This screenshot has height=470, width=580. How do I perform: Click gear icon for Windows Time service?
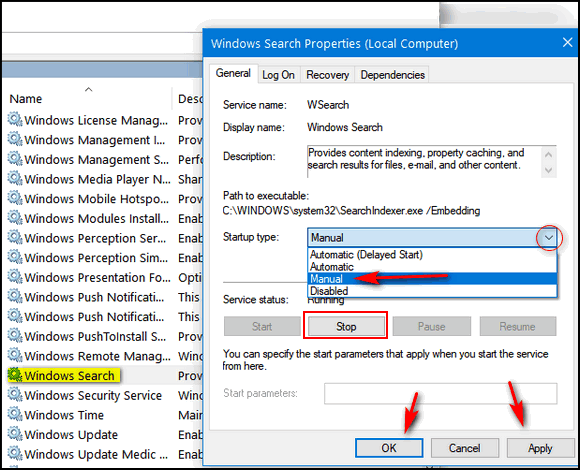[15, 414]
